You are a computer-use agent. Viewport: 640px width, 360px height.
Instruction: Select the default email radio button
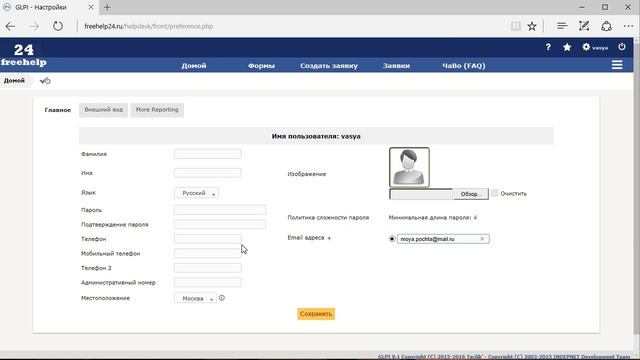tap(392, 239)
